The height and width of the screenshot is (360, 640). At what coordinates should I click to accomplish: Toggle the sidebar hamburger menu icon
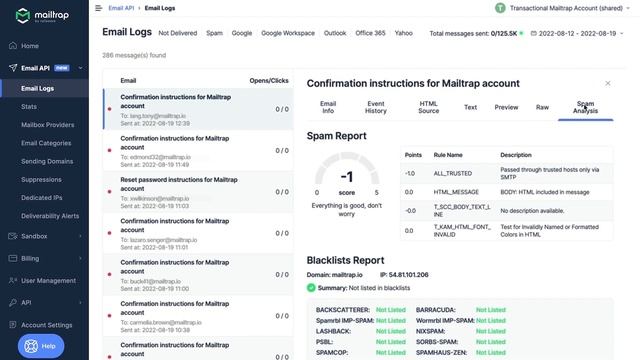coord(98,8)
